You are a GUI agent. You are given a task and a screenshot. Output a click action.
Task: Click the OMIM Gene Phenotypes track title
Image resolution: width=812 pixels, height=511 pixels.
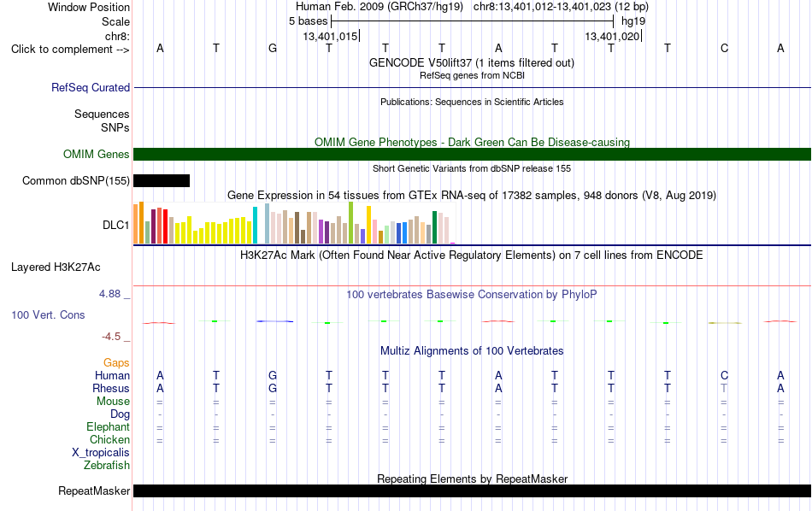(x=472, y=142)
